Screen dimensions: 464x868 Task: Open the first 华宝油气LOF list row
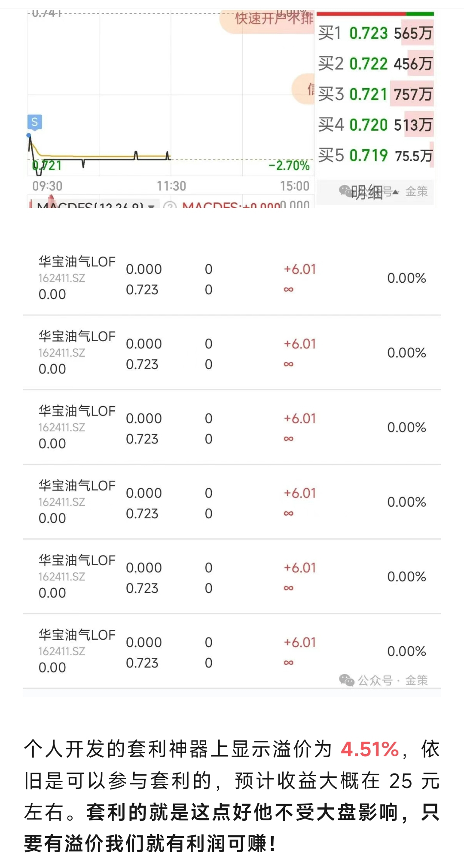click(232, 278)
